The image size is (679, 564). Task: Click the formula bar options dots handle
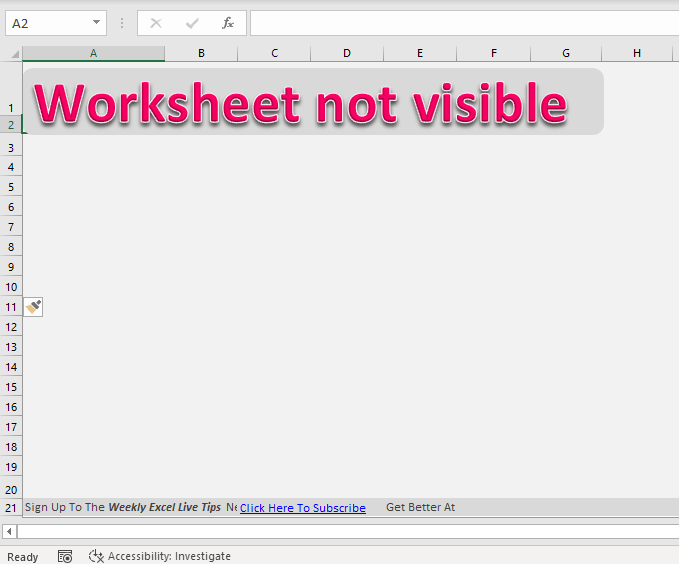pos(122,23)
